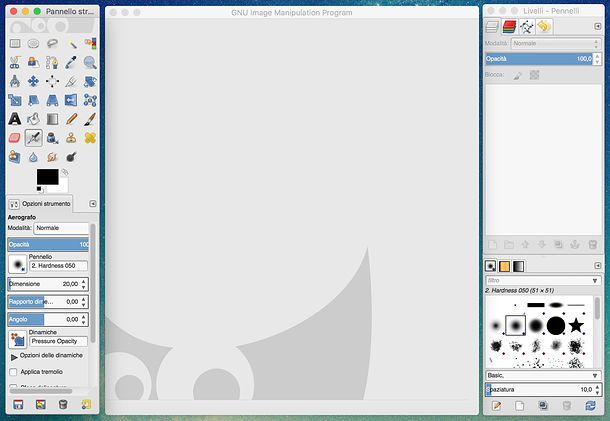Select the Eraser tool
Image resolution: width=610 pixels, height=421 pixels.
[15, 138]
